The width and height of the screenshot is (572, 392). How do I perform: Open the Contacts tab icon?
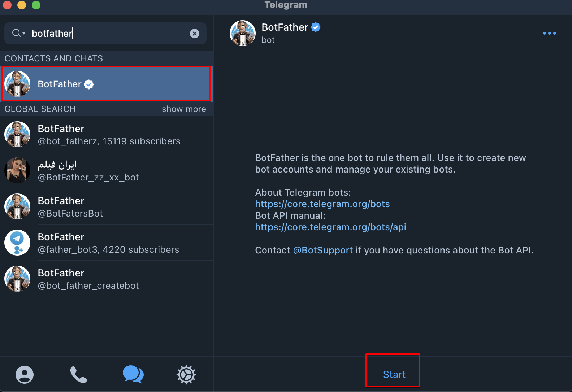tap(25, 375)
